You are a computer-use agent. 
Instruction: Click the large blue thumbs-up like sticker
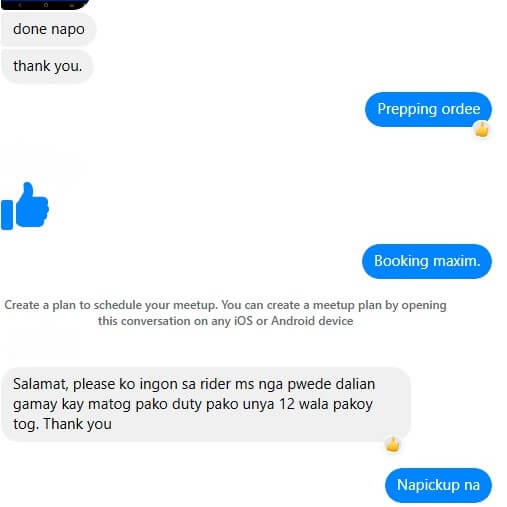click(25, 206)
